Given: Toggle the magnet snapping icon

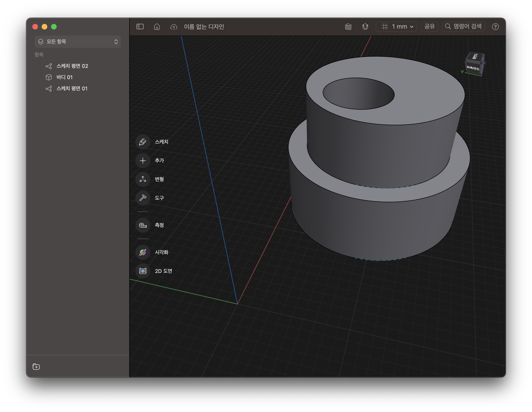Looking at the screenshot, I should pyautogui.click(x=365, y=26).
